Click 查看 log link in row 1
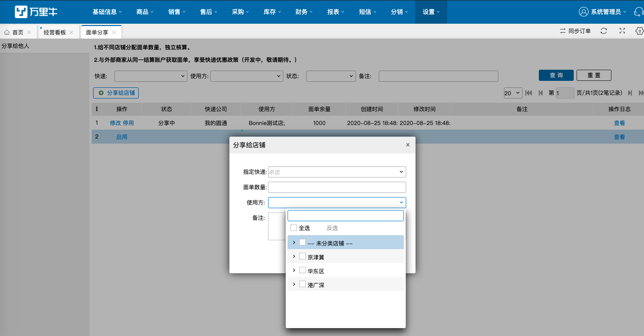 pos(619,123)
